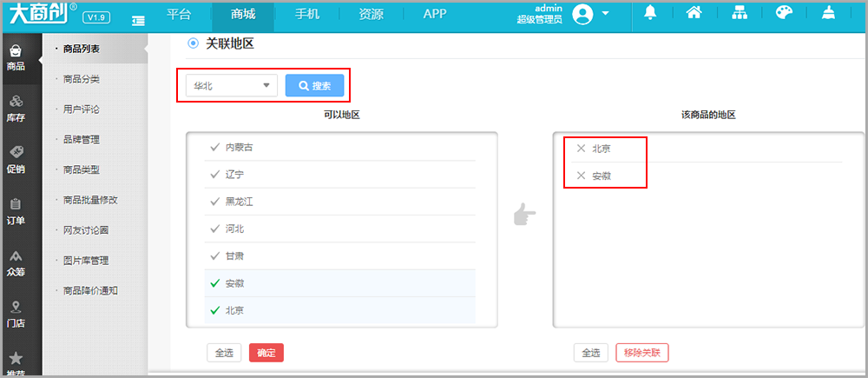The image size is (868, 378).
Task: Click the blue 搜索 search button
Action: coord(314,85)
